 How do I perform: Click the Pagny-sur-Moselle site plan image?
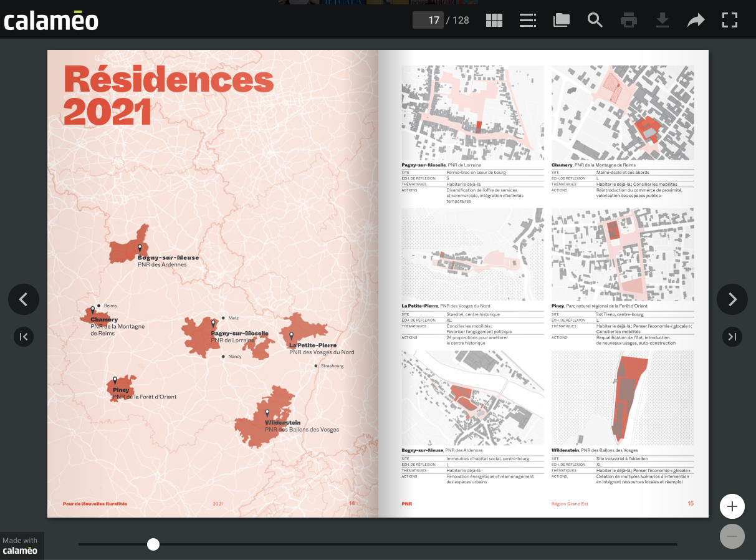point(472,113)
